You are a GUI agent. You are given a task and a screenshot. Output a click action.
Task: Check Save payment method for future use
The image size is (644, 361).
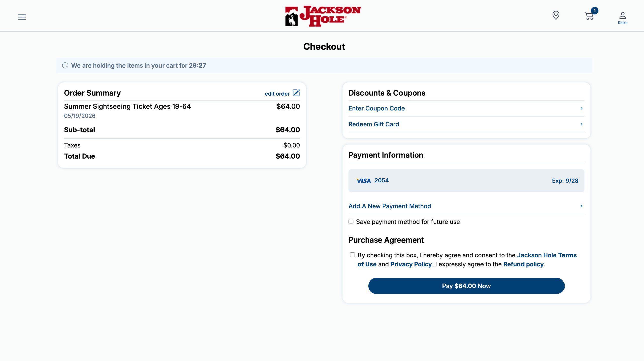(351, 222)
